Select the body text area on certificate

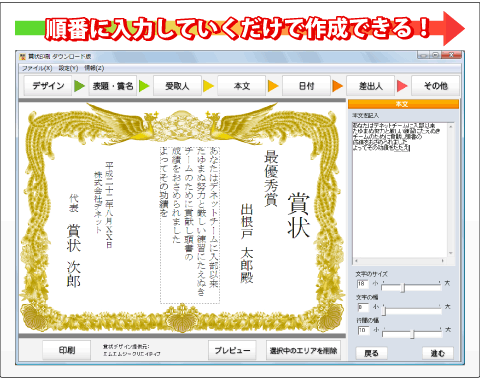pyautogui.click(x=190, y=225)
